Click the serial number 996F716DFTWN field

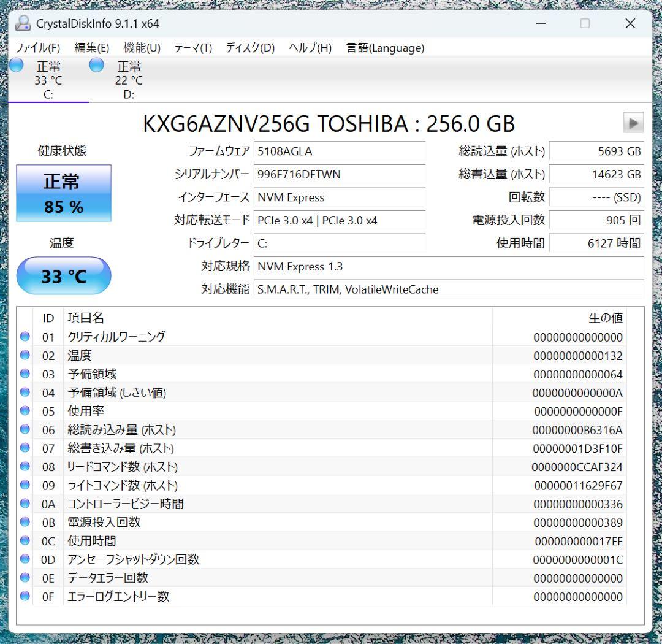coord(340,175)
